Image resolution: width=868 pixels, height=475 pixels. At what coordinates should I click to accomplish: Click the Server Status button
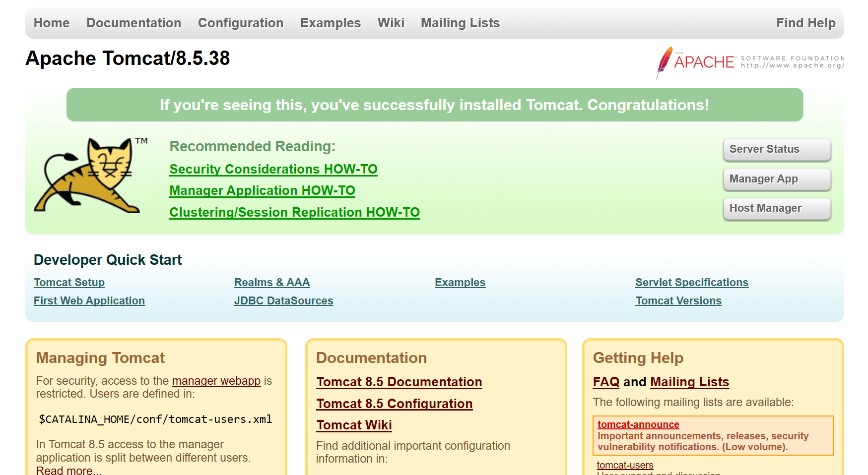[x=777, y=149]
